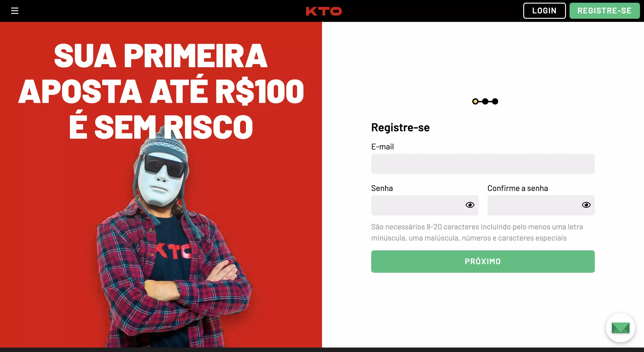Select the third step indicator dot
This screenshot has width=644, height=352.
coord(495,101)
